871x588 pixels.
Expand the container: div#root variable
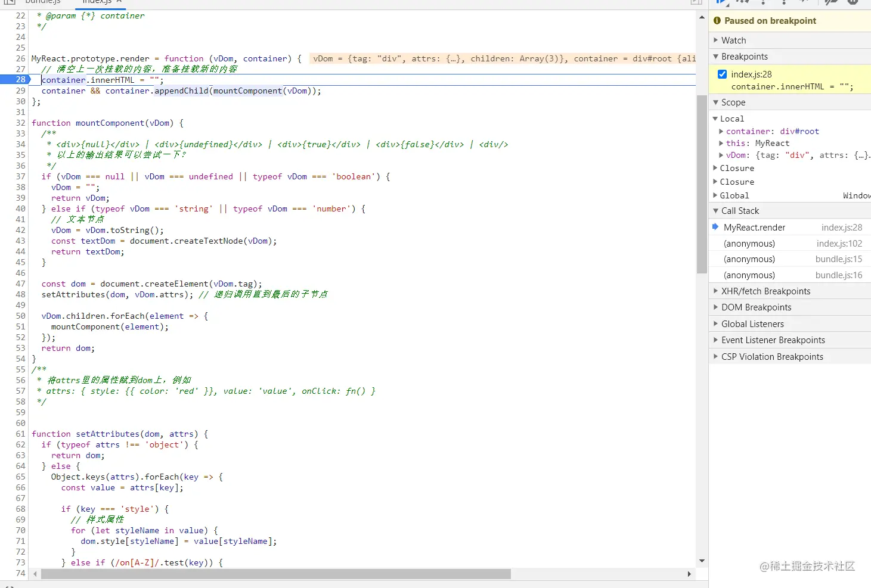tap(721, 132)
